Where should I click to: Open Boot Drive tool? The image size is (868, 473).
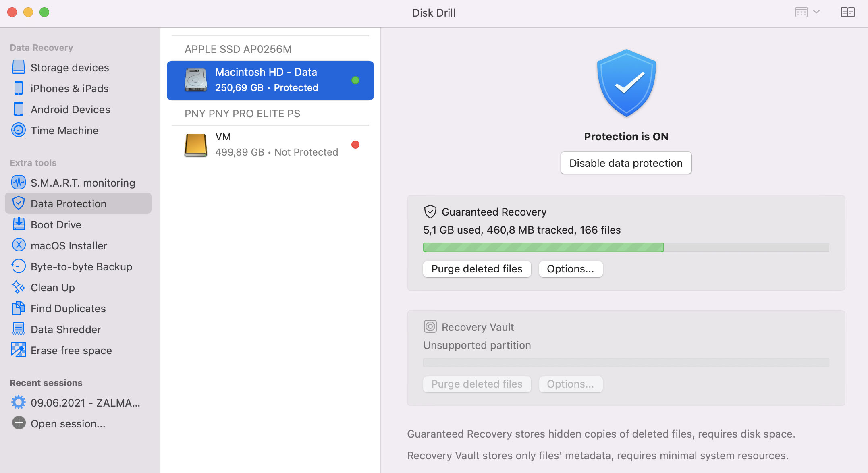[78, 225]
